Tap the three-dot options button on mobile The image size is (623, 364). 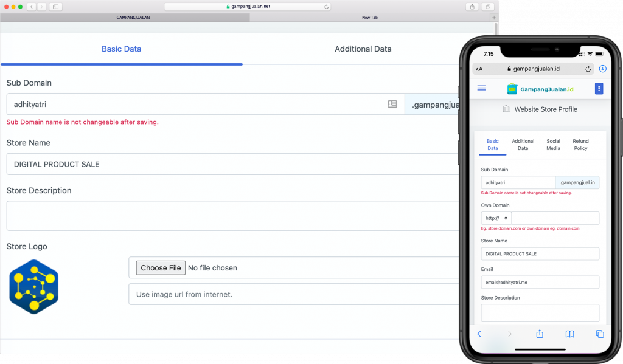[x=599, y=89]
